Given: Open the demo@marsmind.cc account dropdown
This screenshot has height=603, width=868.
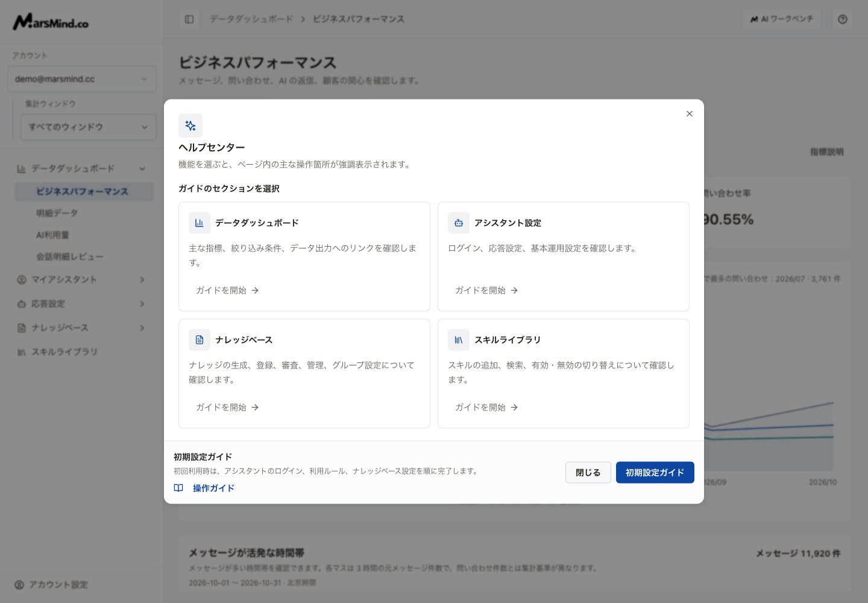Looking at the screenshot, I should [82, 79].
